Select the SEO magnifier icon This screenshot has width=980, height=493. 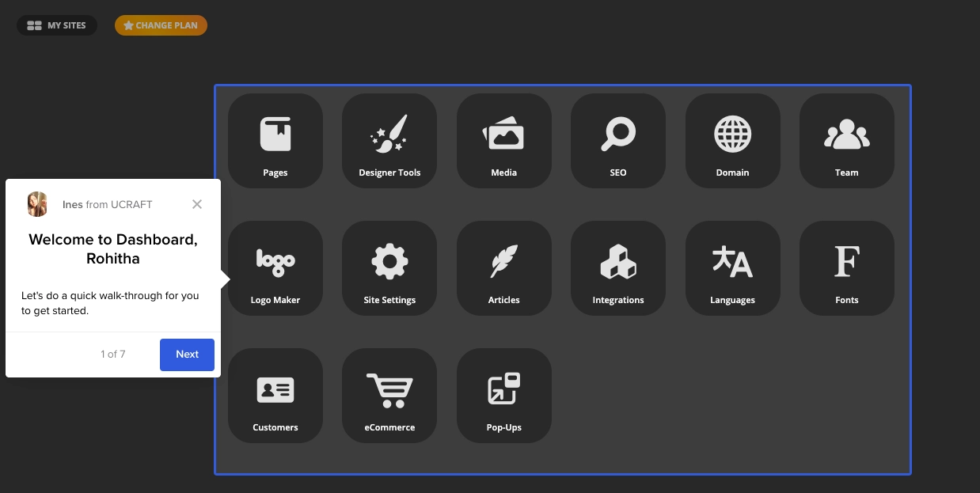pyautogui.click(x=618, y=134)
